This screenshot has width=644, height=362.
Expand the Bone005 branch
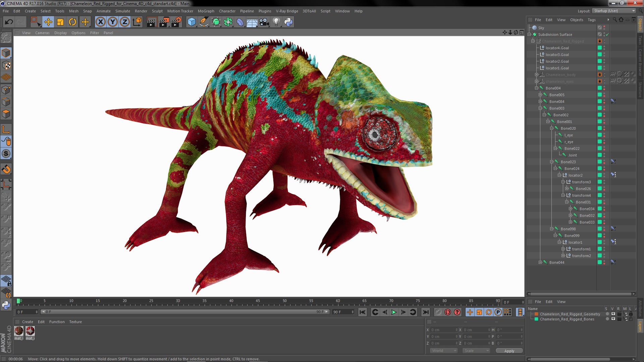pyautogui.click(x=540, y=95)
